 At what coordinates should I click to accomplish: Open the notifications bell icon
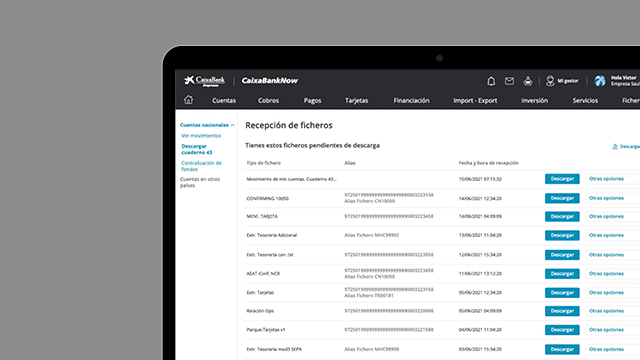pos(491,81)
